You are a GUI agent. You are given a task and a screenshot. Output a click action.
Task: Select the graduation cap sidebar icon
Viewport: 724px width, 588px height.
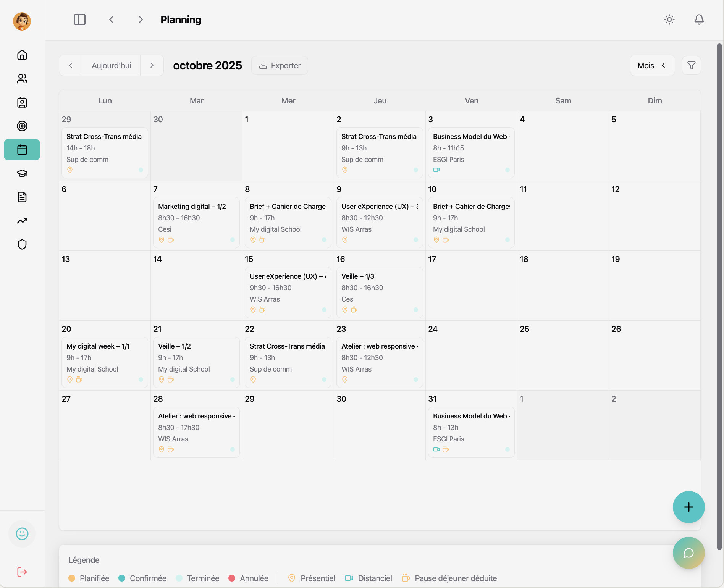(x=22, y=173)
